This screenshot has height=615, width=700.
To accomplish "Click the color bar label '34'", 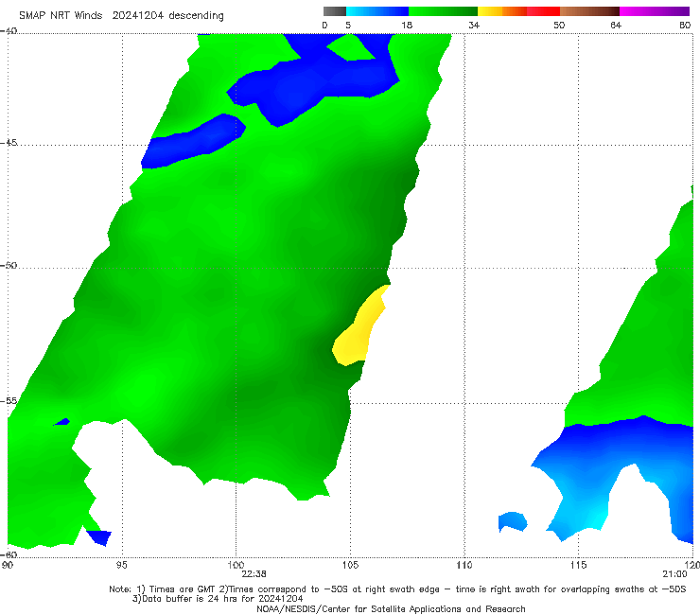I will click(x=474, y=25).
